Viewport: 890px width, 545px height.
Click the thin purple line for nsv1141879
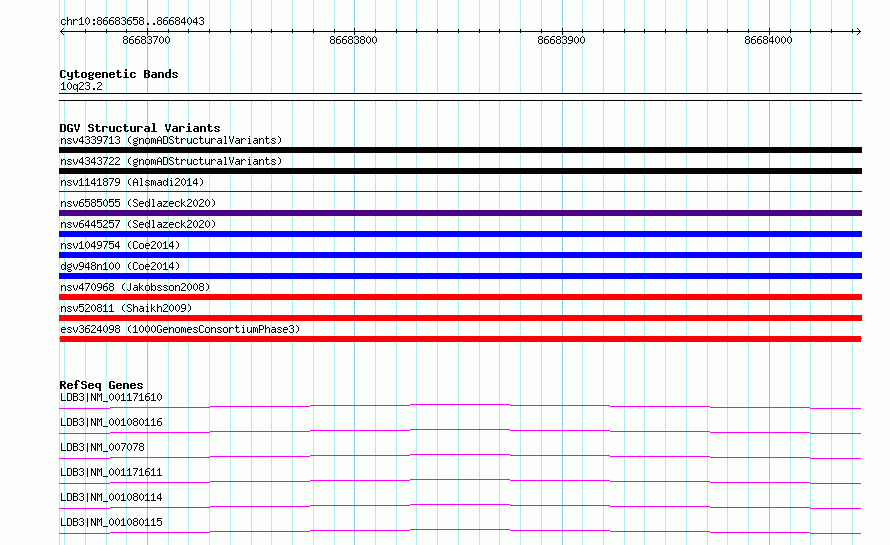click(x=460, y=192)
